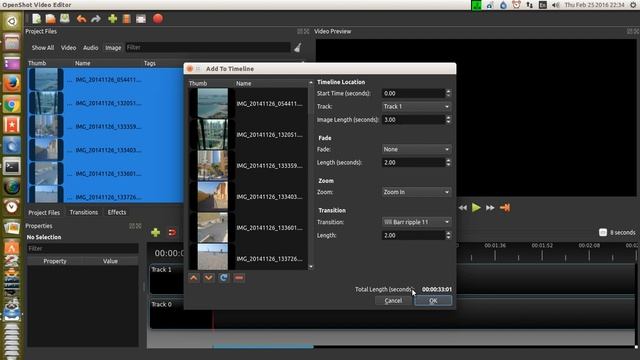Open system settings gear in top bar
Viewport: 640px width, 360px height.
pyautogui.click(x=633, y=5)
